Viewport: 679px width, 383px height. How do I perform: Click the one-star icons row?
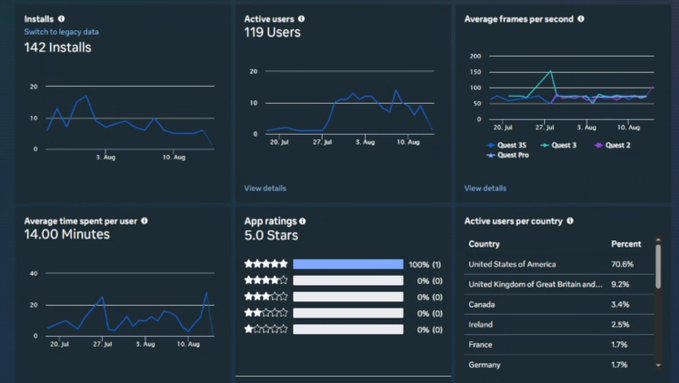(266, 329)
